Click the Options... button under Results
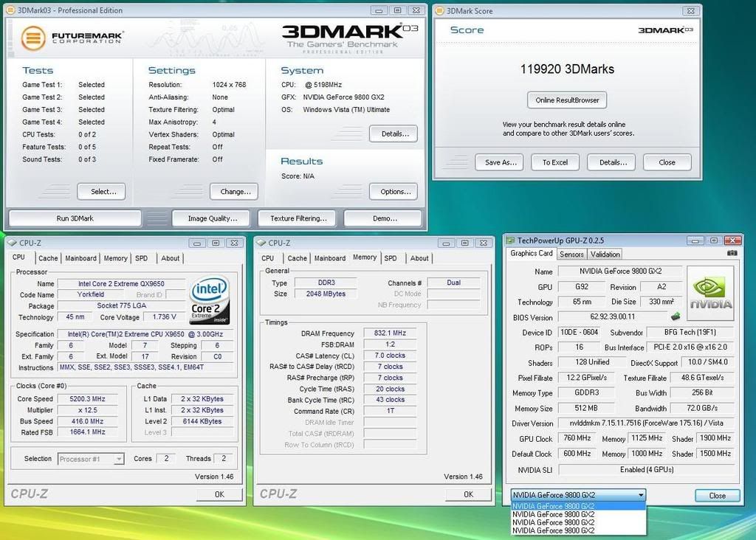 (x=394, y=192)
